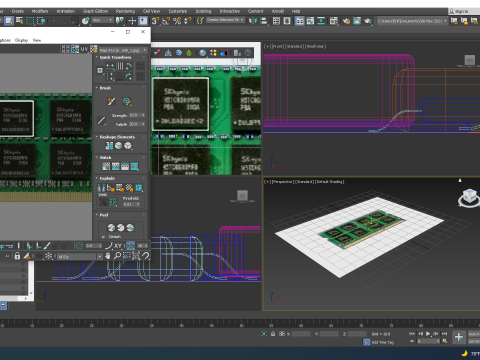Click the Relax Brush icon

[x=126, y=101]
